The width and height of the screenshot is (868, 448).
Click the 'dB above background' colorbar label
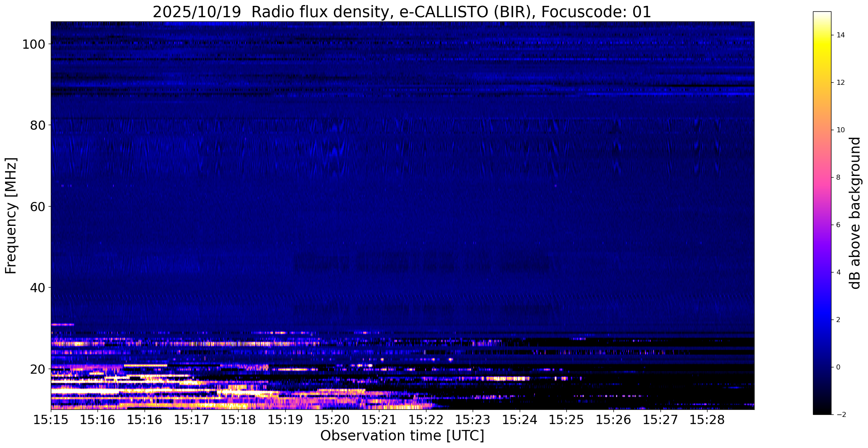[x=855, y=213]
